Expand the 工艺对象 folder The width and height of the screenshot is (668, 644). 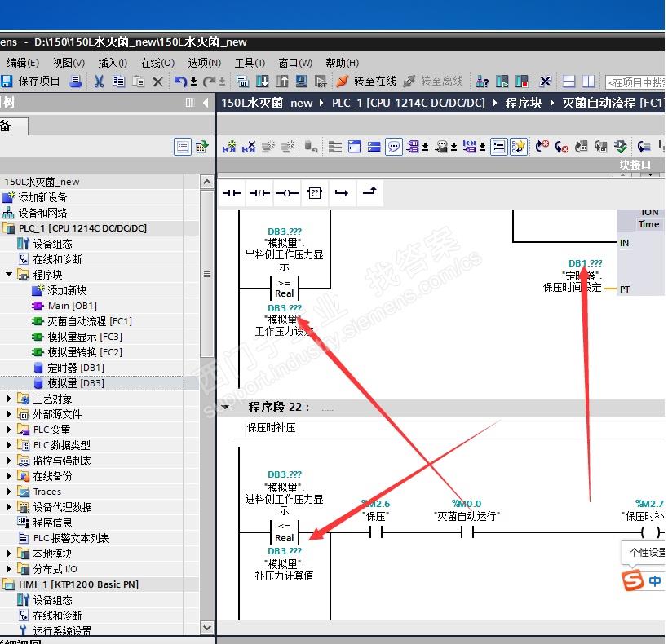tap(8, 399)
